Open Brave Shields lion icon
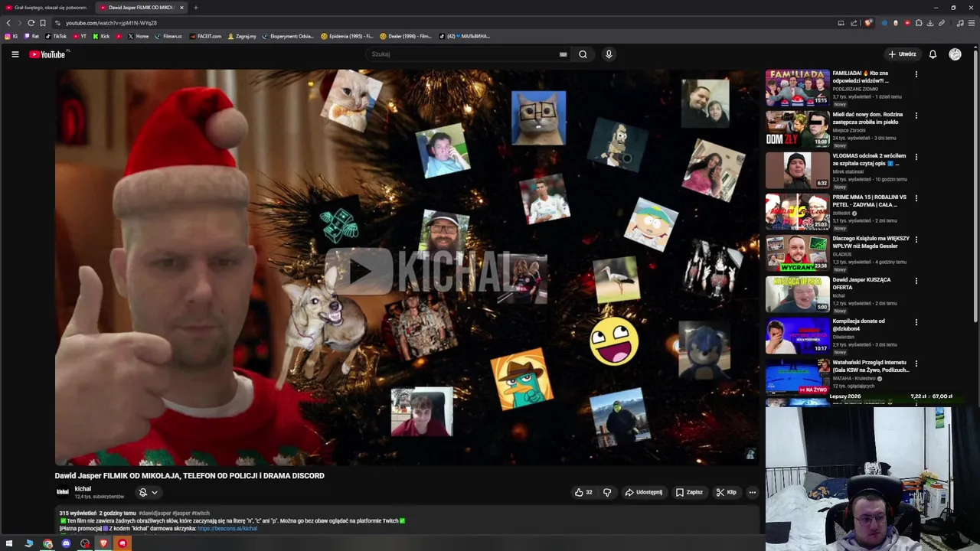Viewport: 980px width, 551px height. 868,23
